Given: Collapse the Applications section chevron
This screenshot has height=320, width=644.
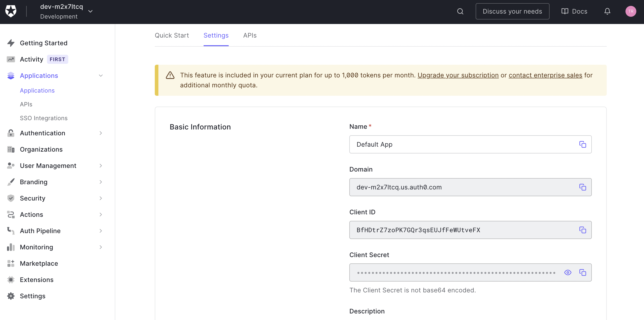Looking at the screenshot, I should pos(101,75).
